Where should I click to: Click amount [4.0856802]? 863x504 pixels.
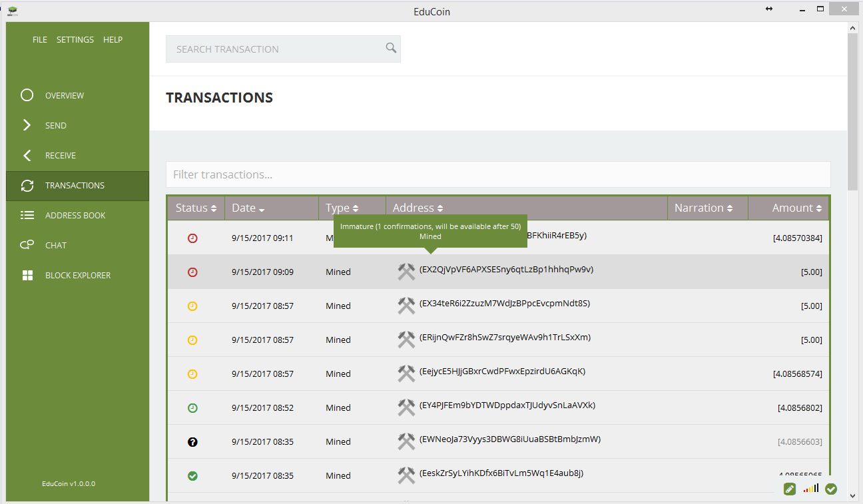[800, 407]
